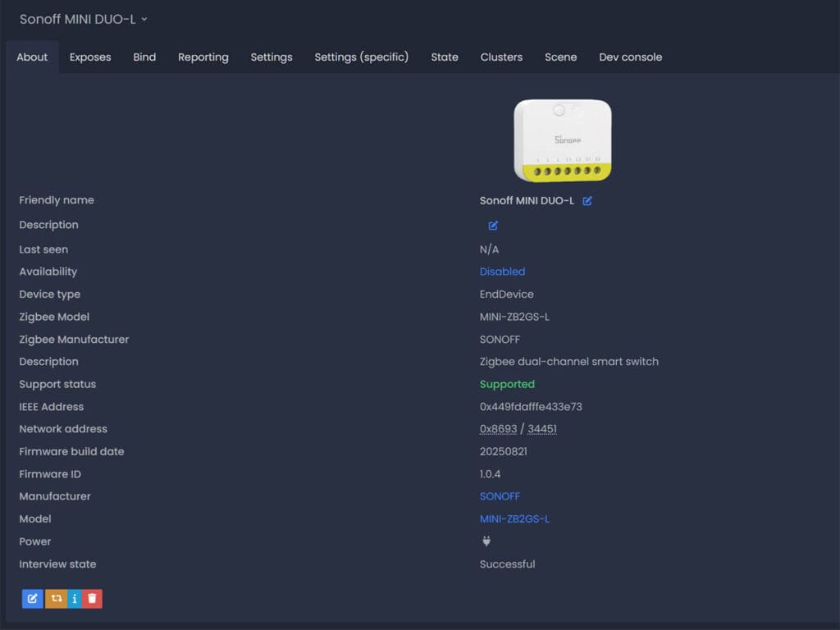
Task: Switch to the Exposes tab
Action: [x=90, y=57]
